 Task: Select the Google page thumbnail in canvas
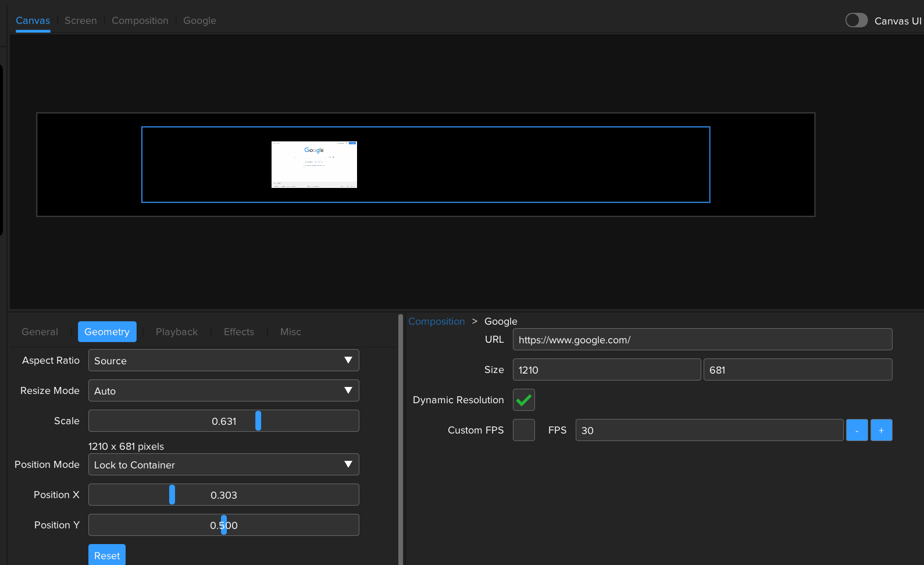[x=314, y=165]
